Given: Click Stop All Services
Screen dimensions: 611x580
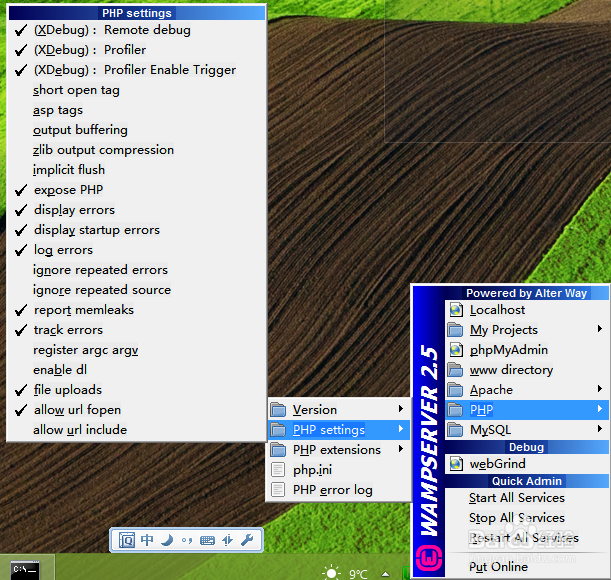Looking at the screenshot, I should tap(527, 518).
